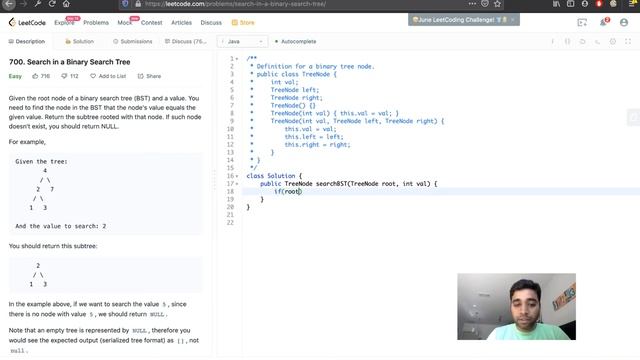Reload the page with the refresh icon

point(52,4)
